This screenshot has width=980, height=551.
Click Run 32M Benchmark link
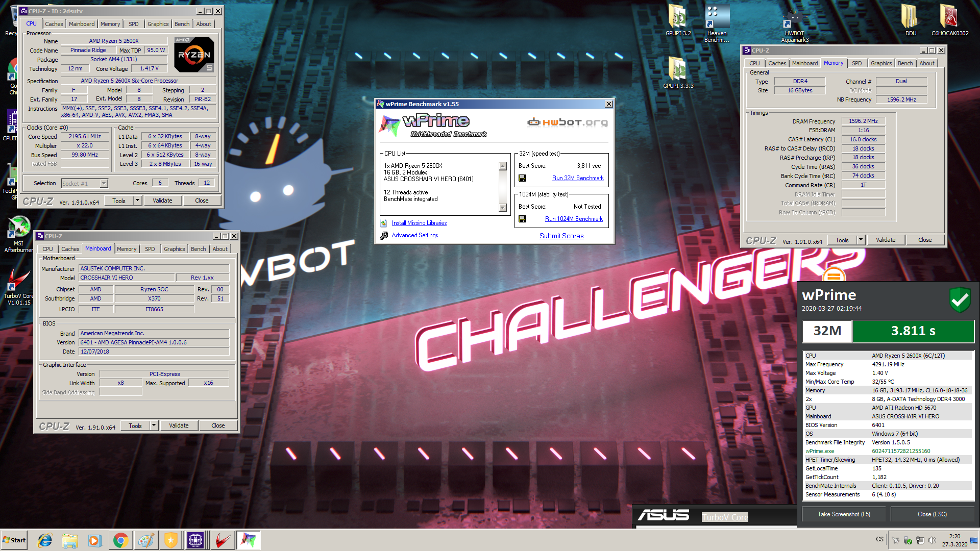pyautogui.click(x=578, y=178)
